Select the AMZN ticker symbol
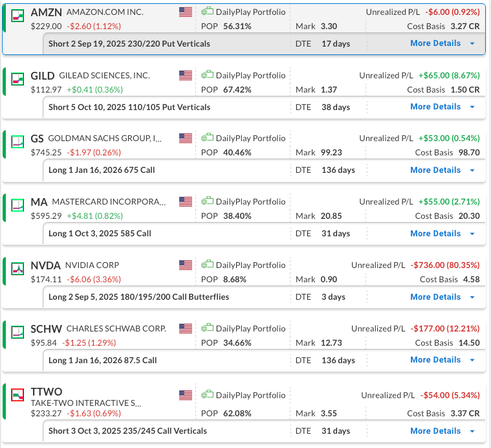Viewport: 491px width, 448px height. click(x=46, y=12)
